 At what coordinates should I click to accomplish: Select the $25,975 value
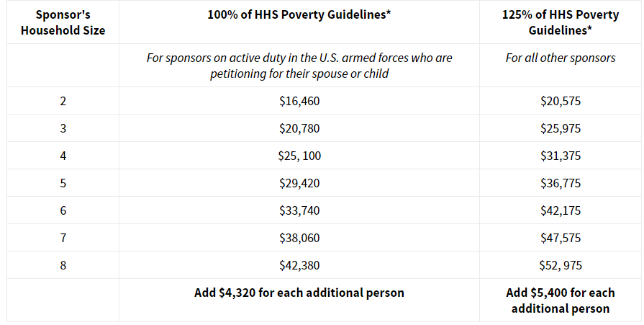coord(561,128)
